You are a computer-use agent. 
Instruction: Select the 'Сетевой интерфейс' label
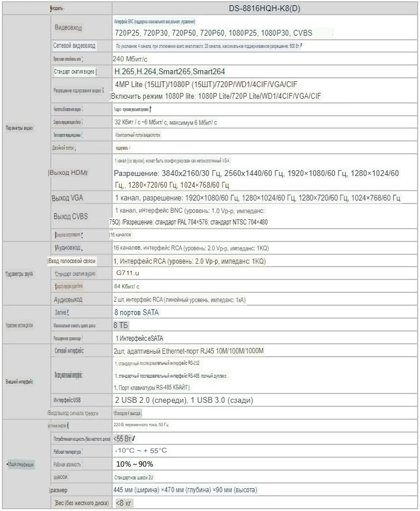coord(69,351)
